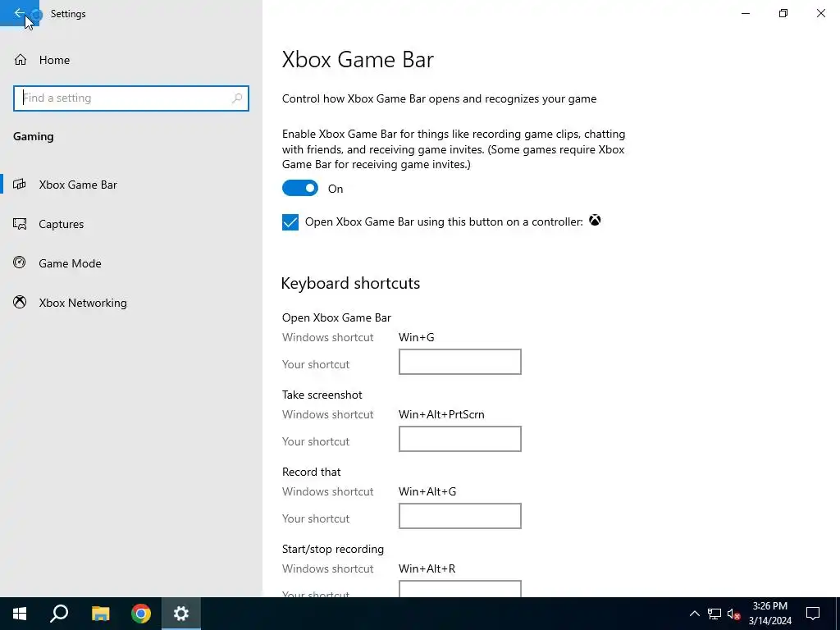Click the Win+Alt+G shortcut text
The width and height of the screenshot is (840, 630).
[427, 492]
